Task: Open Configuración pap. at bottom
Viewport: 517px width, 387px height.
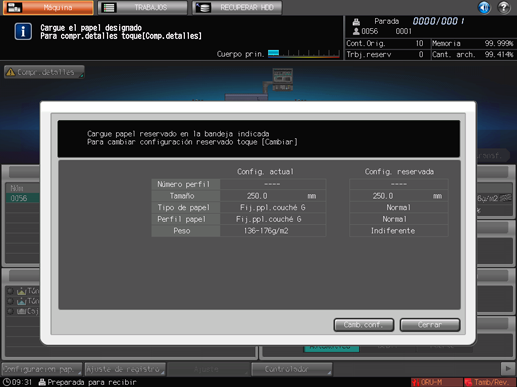Action: (x=42, y=369)
